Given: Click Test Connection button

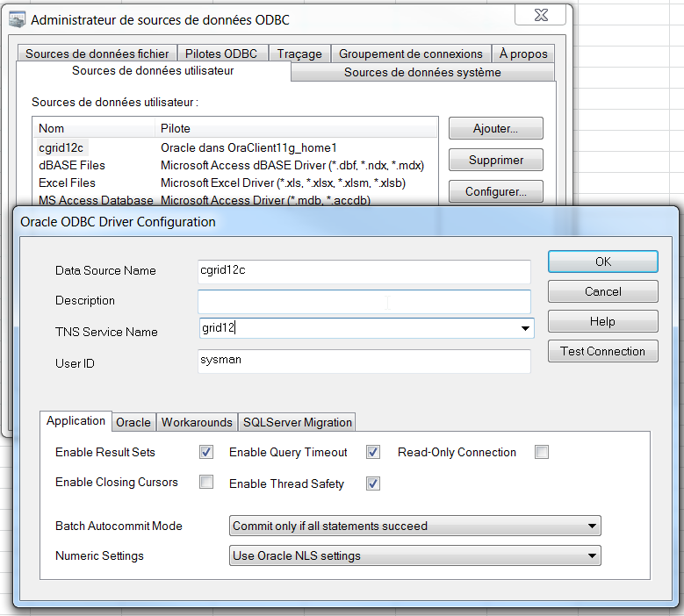Looking at the screenshot, I should (603, 351).
